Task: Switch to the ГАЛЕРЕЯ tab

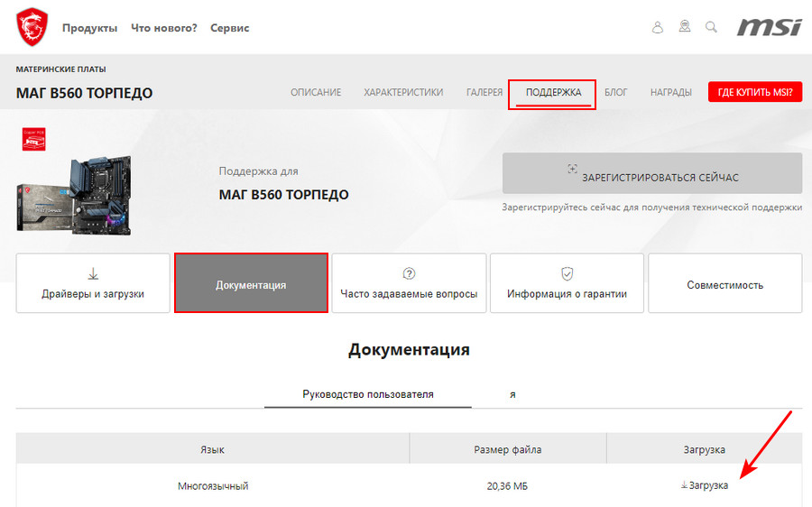Action: click(x=484, y=92)
